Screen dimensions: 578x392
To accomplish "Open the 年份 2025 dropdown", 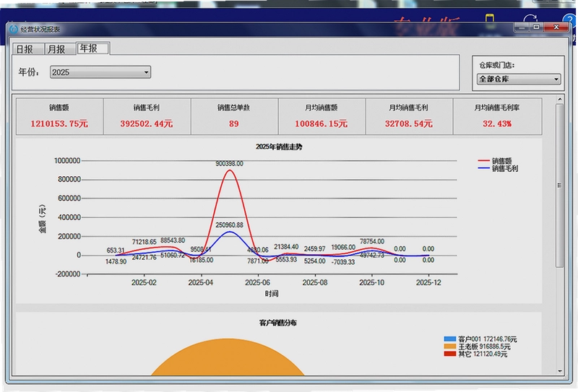I will click(100, 72).
